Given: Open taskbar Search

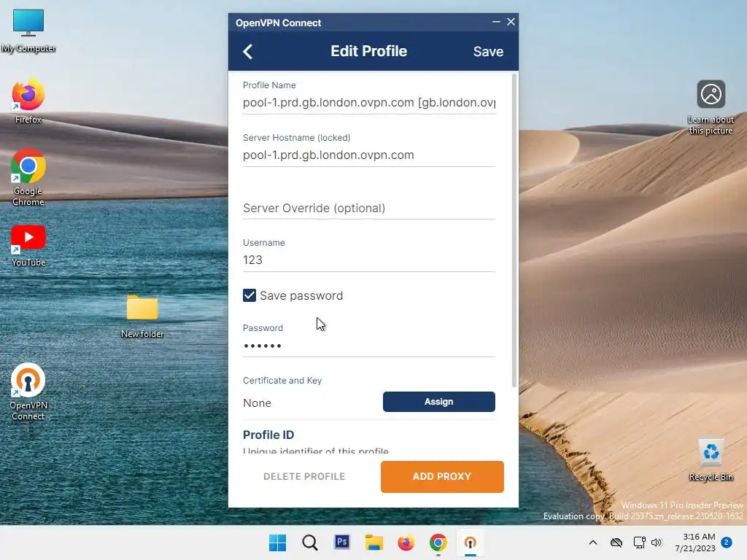Looking at the screenshot, I should pyautogui.click(x=309, y=542).
